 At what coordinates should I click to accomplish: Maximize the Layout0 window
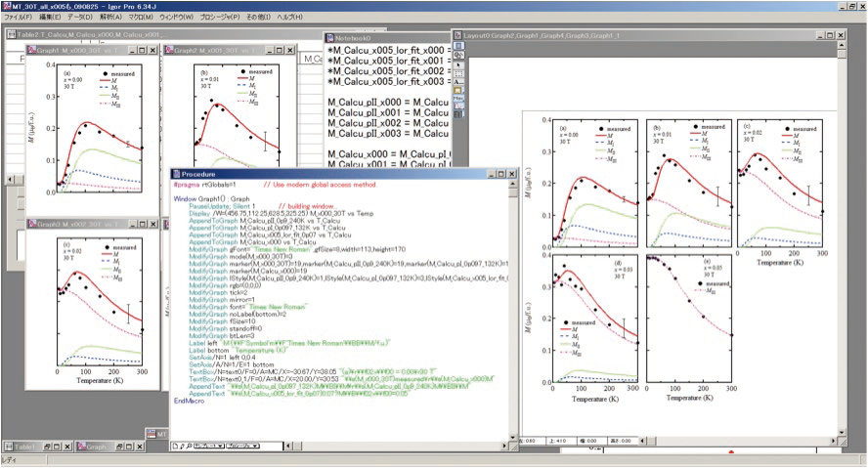(830, 35)
